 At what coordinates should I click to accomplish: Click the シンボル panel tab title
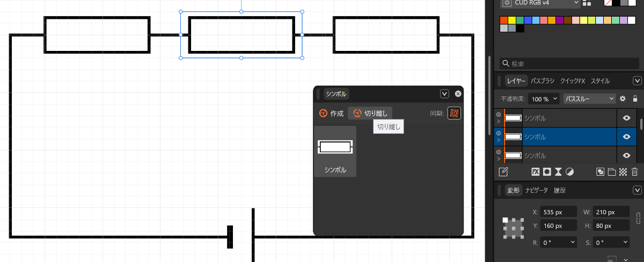click(336, 94)
